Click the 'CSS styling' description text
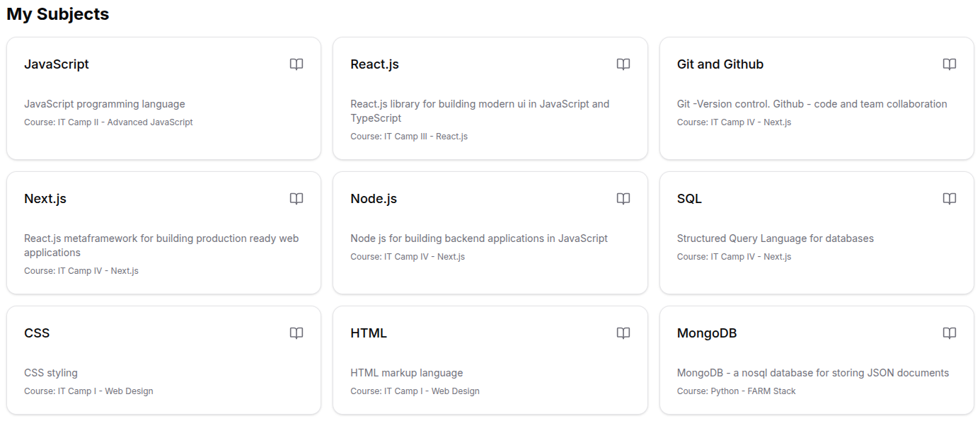This screenshot has width=980, height=421. click(51, 373)
